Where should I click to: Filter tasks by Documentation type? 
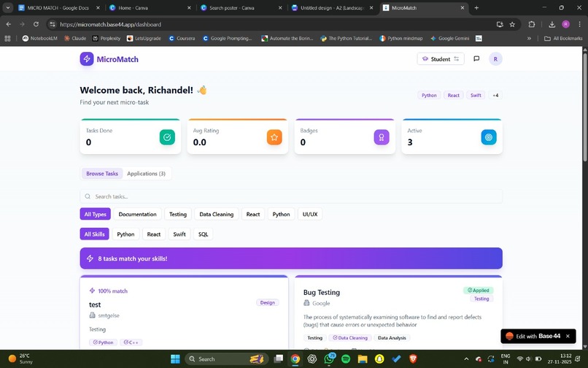(137, 214)
